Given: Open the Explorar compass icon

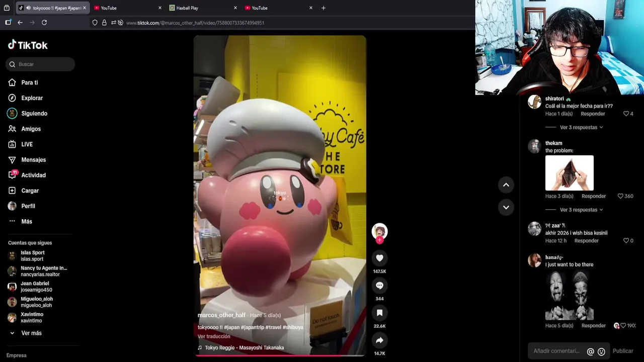Looking at the screenshot, I should (x=12, y=98).
